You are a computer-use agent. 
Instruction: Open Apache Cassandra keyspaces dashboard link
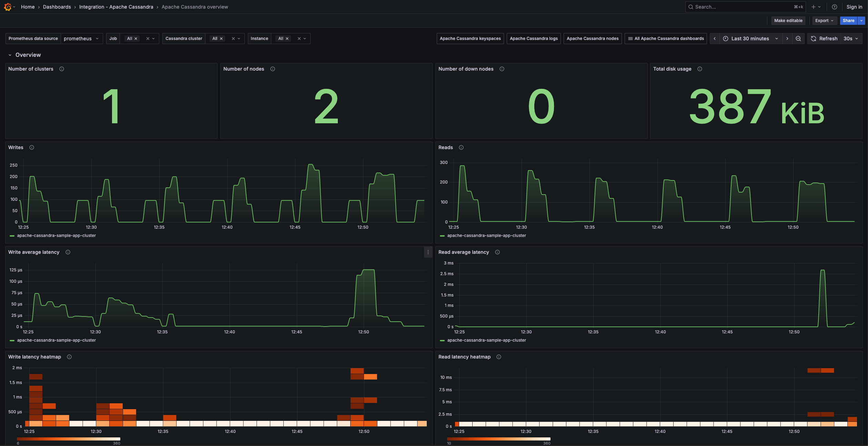coord(470,39)
